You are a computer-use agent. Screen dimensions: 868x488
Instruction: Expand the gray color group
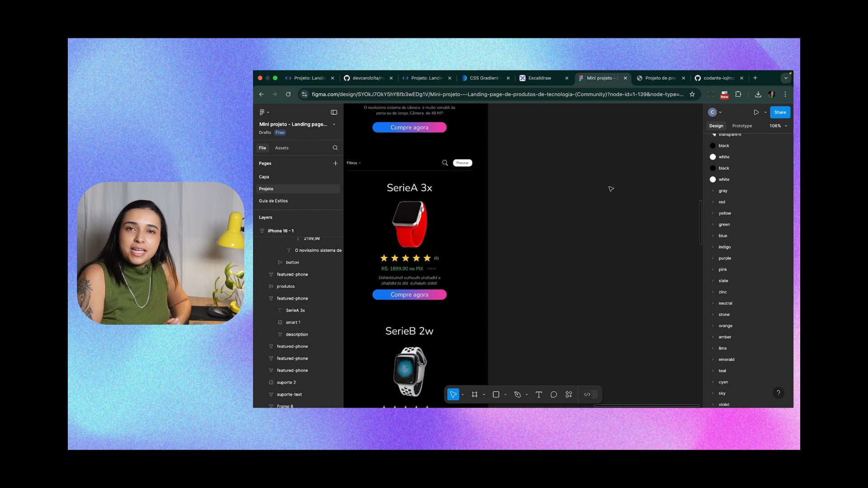713,191
